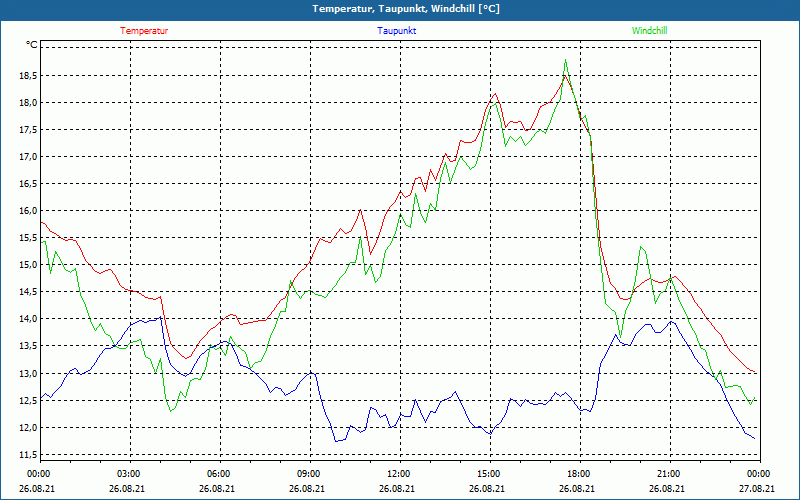Click the 18,5 y-axis value
Image resolution: width=800 pixels, height=500 pixels.
pyautogui.click(x=29, y=76)
